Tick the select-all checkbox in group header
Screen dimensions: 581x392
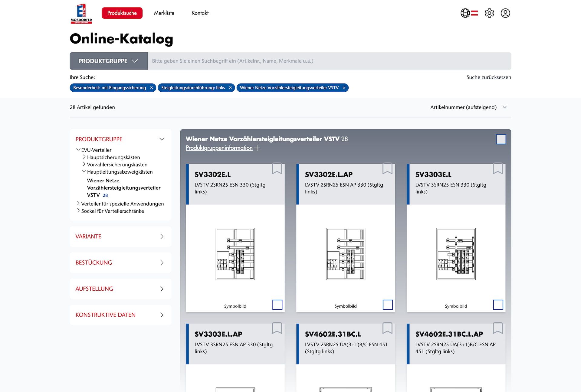501,139
